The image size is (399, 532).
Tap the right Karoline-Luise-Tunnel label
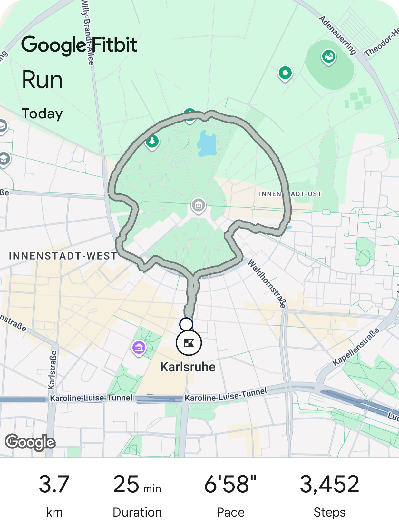click(x=226, y=395)
